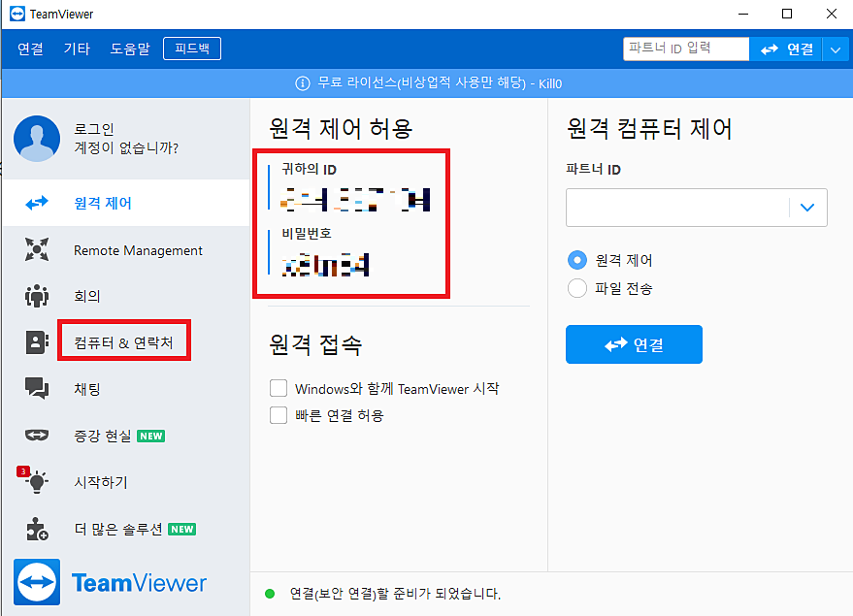Click the license banner text 무료 라이선스
Viewport: 853px width, 616px height.
click(x=440, y=83)
